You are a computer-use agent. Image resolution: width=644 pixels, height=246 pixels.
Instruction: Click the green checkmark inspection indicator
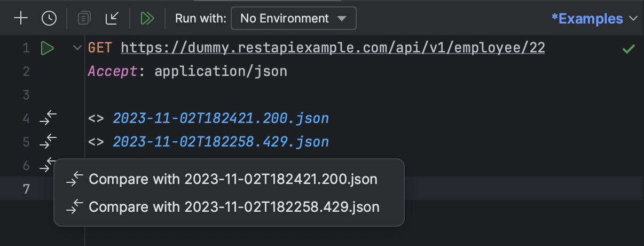(629, 49)
